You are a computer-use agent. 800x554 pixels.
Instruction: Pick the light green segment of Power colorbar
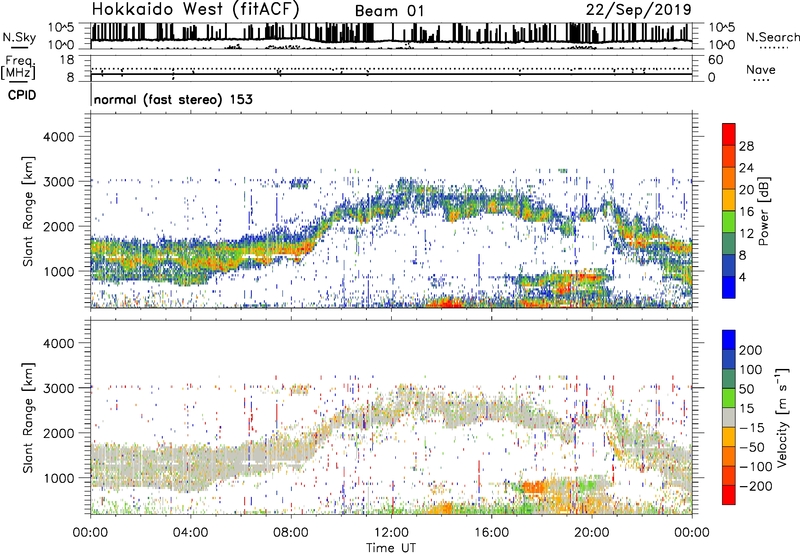coord(729,222)
